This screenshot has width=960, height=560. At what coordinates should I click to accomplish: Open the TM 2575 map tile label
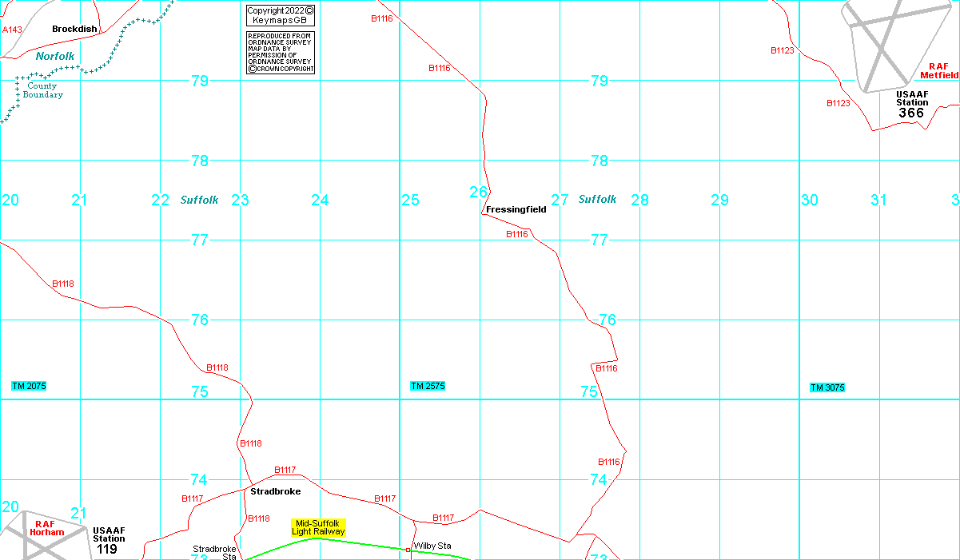click(428, 386)
